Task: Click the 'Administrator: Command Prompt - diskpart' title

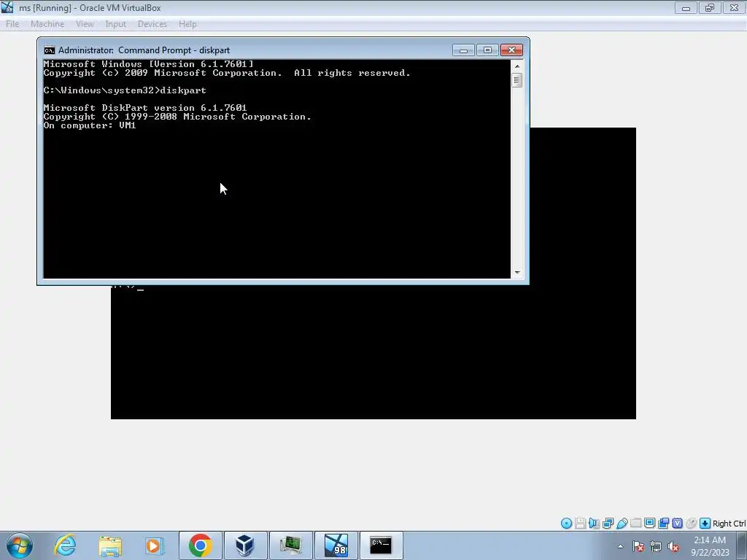Action: point(144,50)
